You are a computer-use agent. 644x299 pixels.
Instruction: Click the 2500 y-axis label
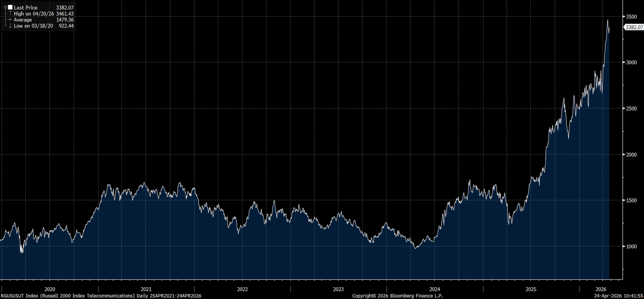coord(631,108)
